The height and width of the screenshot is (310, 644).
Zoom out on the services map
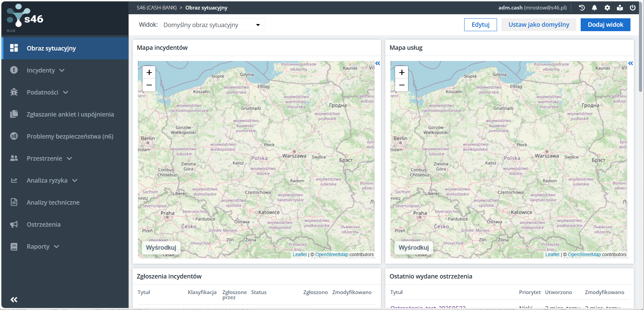(x=402, y=85)
